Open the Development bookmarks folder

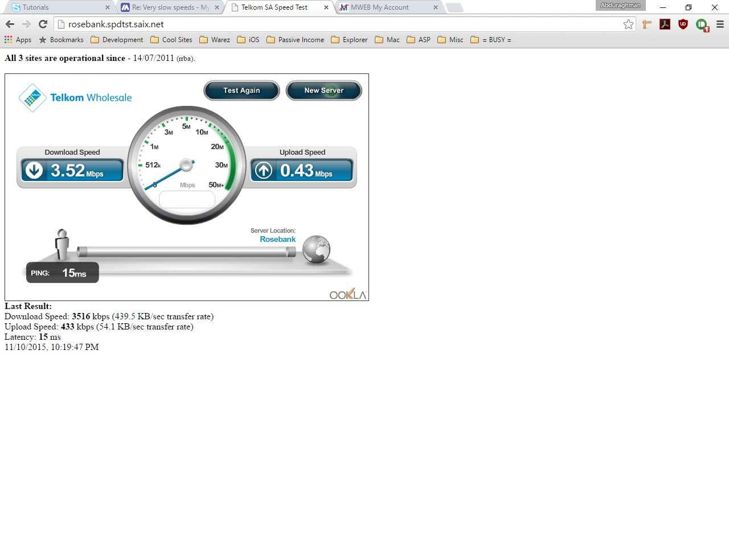point(117,40)
